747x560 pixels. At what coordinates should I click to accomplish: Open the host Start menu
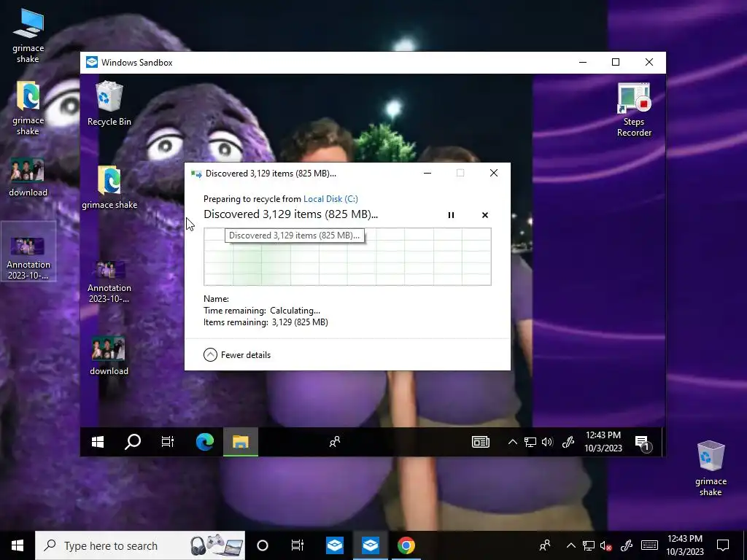(x=18, y=545)
